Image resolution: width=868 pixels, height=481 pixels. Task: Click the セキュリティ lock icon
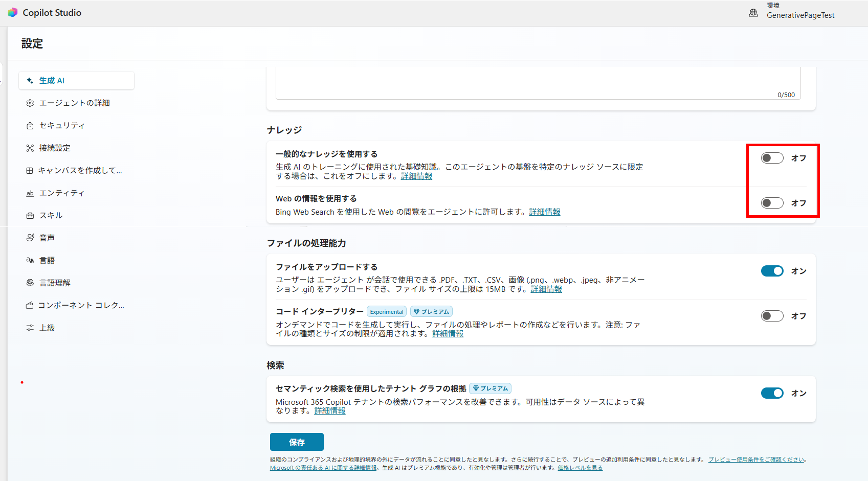pyautogui.click(x=30, y=126)
